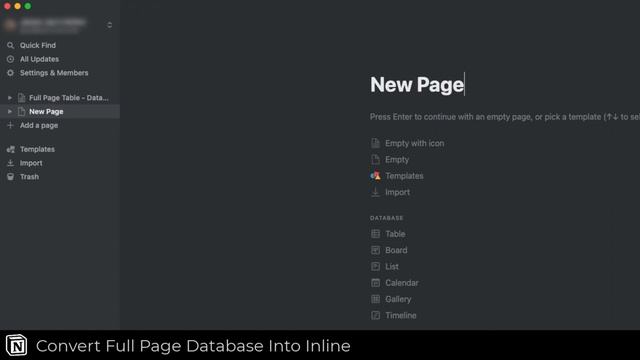
Task: Click the Trash bin icon
Action: 11,177
